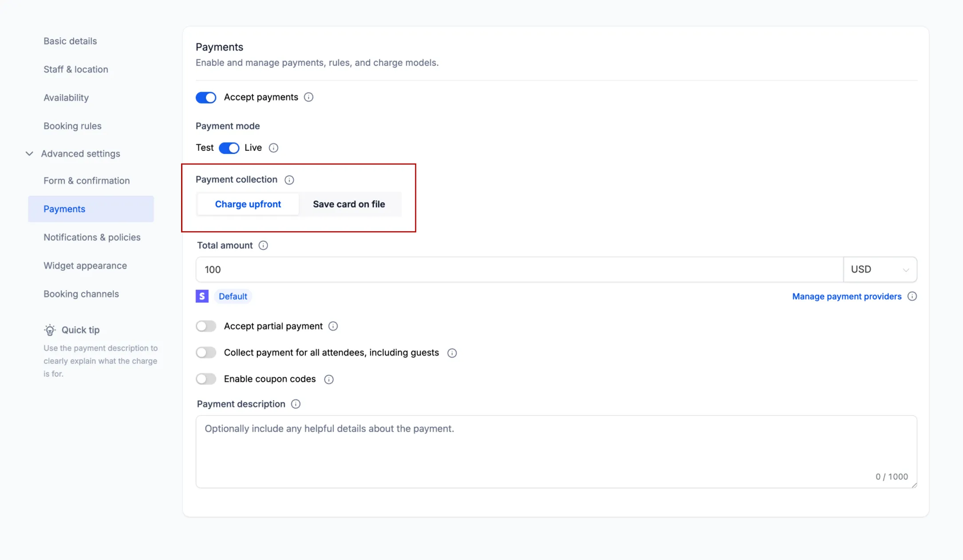The height and width of the screenshot is (560, 963).
Task: Click the Total amount info icon
Action: click(x=263, y=245)
